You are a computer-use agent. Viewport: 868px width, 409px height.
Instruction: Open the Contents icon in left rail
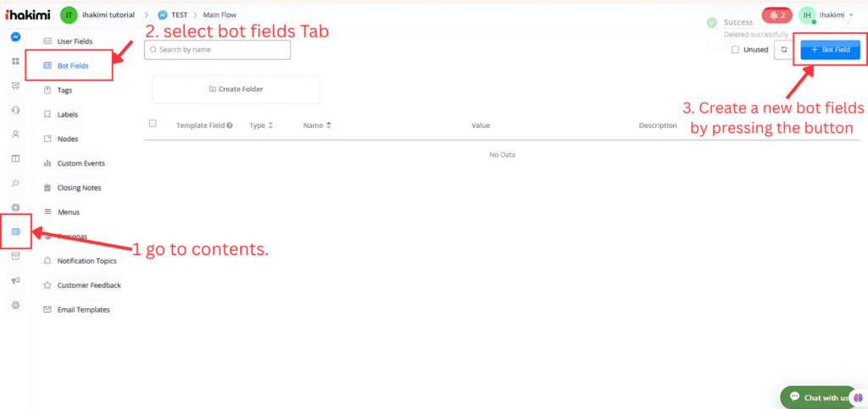[15, 231]
